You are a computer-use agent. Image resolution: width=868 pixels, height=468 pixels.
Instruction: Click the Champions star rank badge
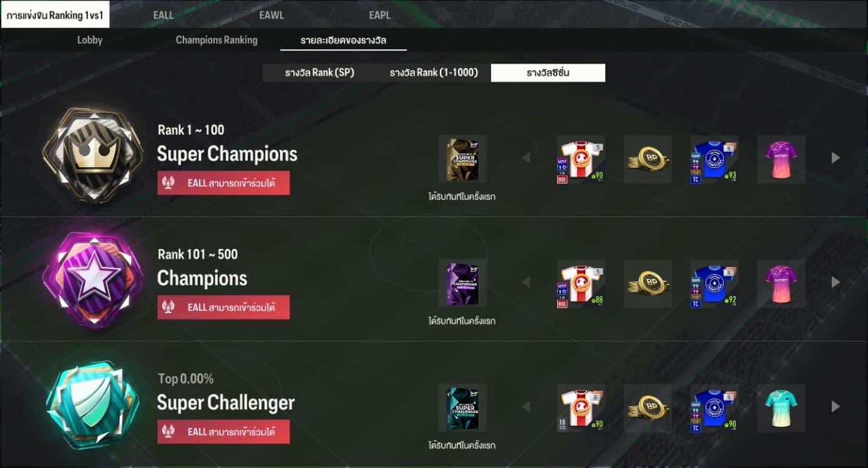point(93,278)
